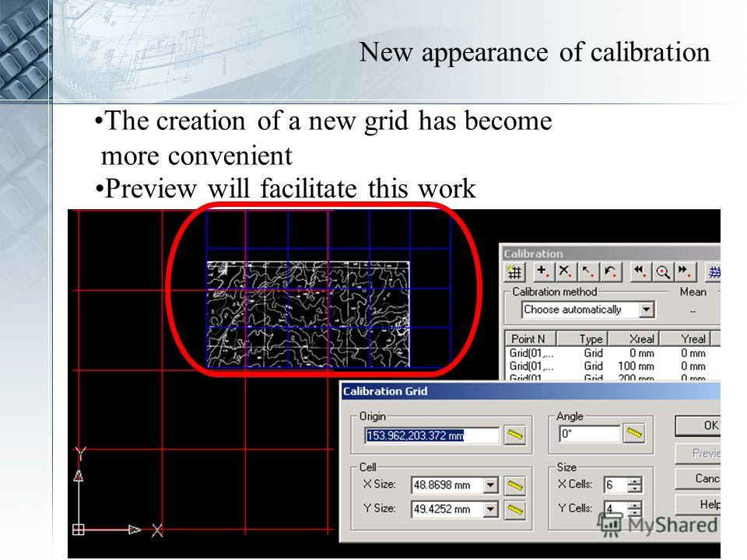The height and width of the screenshot is (560, 747).
Task: Select the Grid row with 100 mm Xreal
Action: tap(612, 366)
